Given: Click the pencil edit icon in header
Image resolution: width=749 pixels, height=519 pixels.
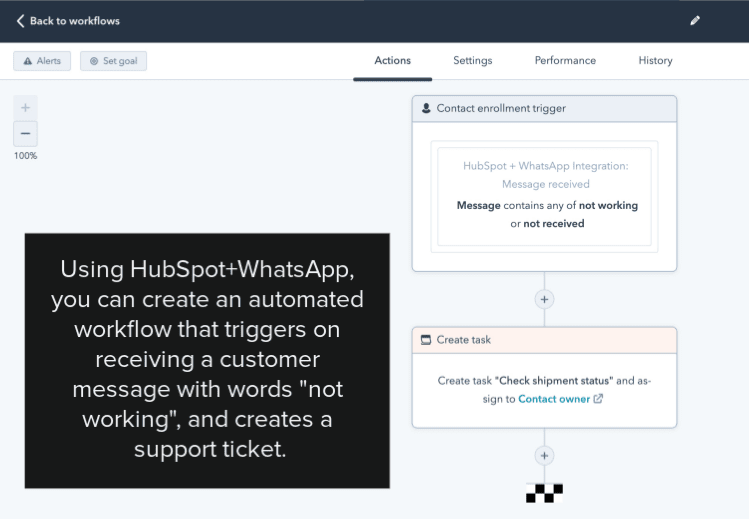Looking at the screenshot, I should 695,21.
